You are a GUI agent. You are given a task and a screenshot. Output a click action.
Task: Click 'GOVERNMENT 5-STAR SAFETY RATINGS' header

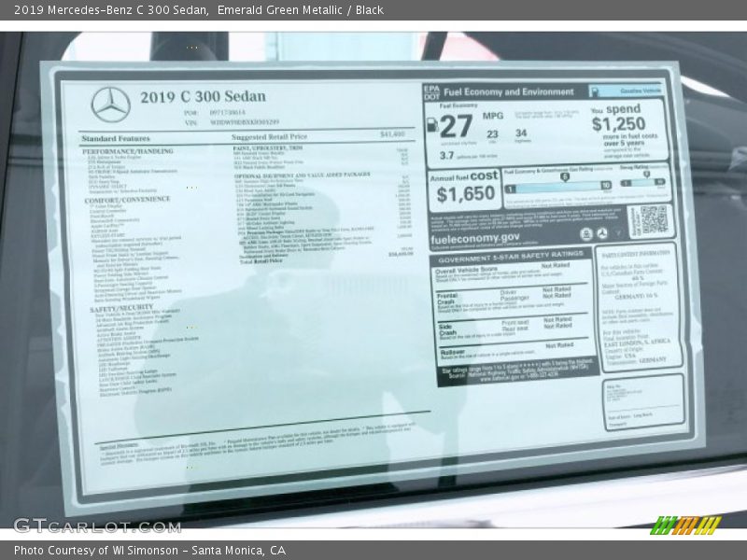point(511,257)
